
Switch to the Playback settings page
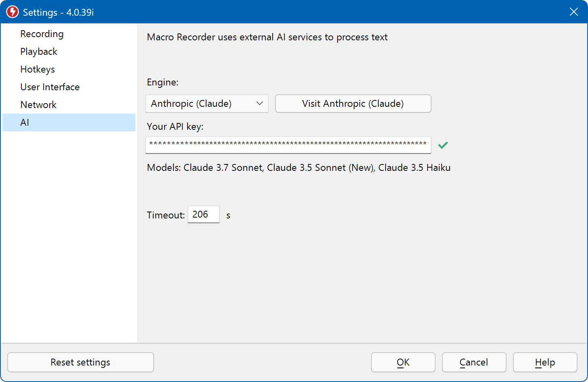[39, 52]
